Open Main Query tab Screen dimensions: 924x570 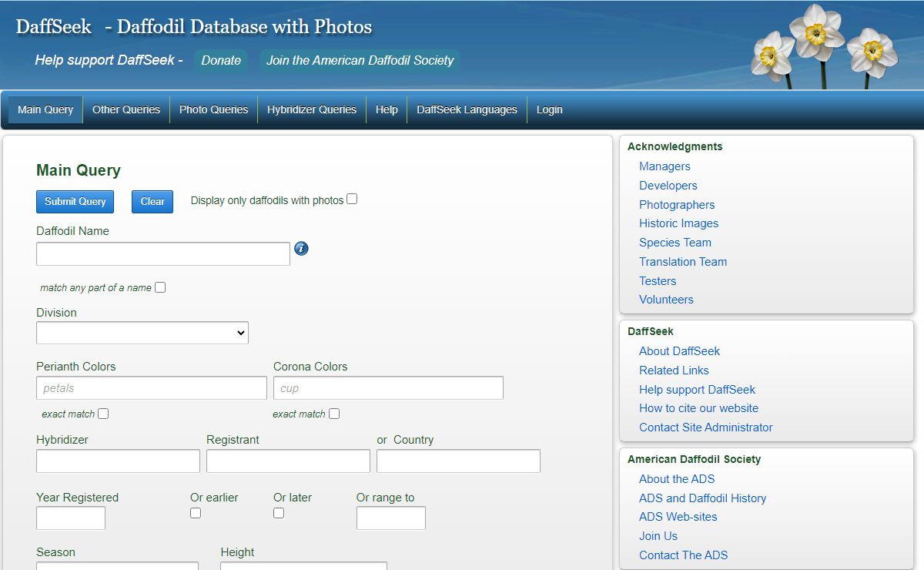(45, 109)
